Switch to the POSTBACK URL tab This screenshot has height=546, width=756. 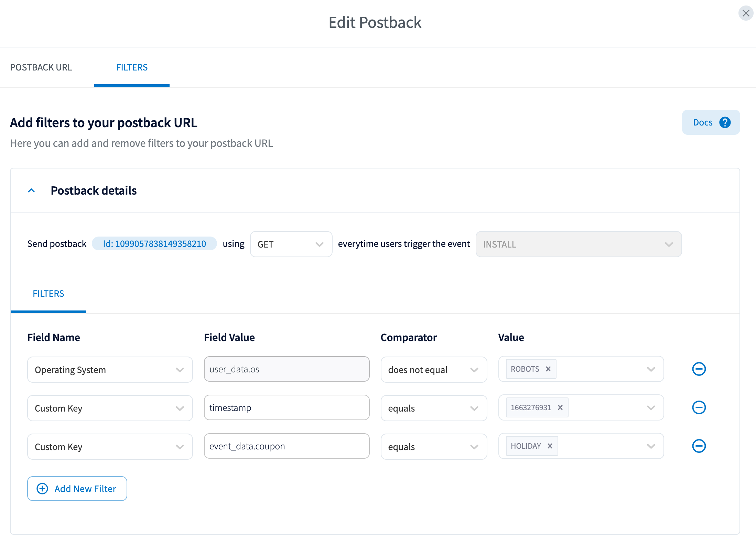pos(41,67)
